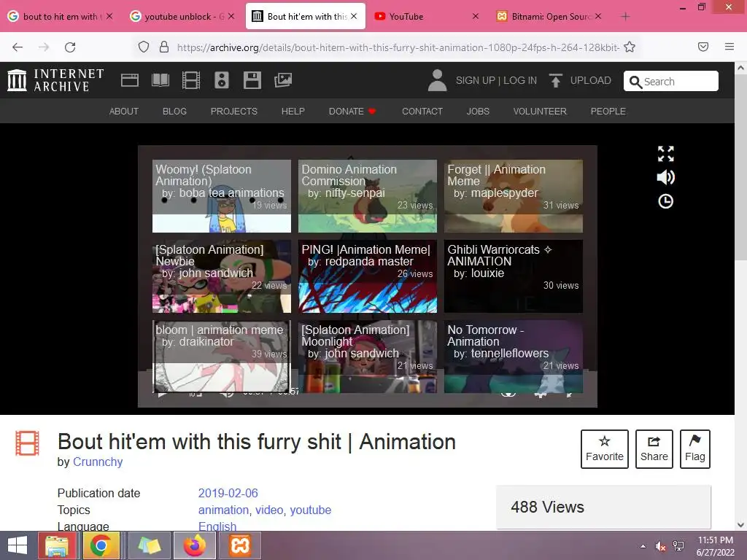Click the clock playback-speed icon
Image resolution: width=747 pixels, height=560 pixels.
point(665,201)
